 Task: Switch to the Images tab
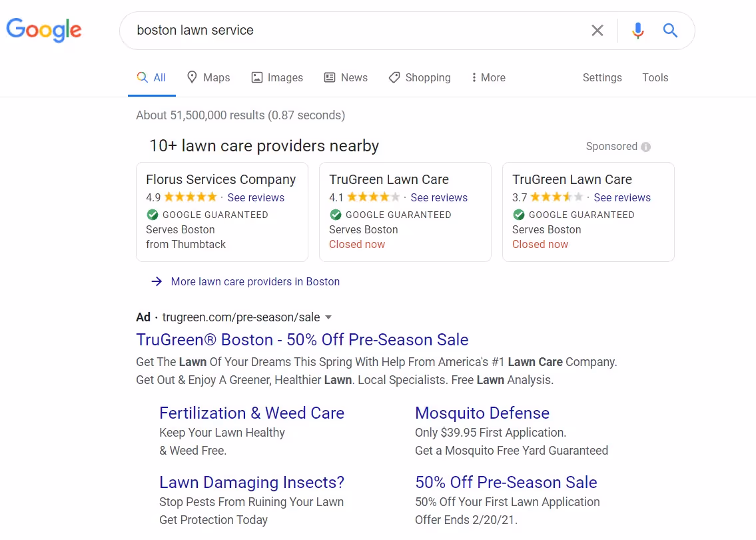coord(277,78)
